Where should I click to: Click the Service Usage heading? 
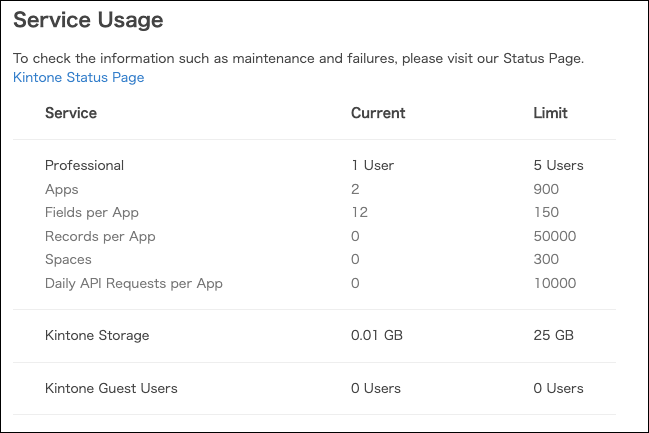88,20
